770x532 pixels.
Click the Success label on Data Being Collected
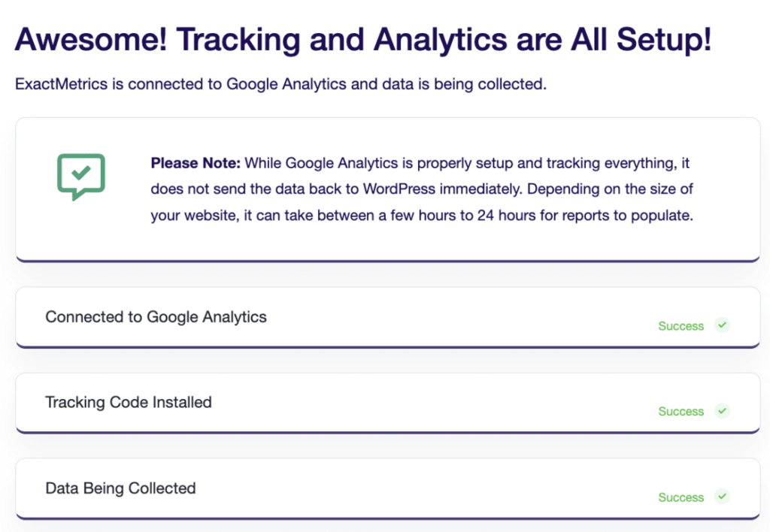tap(681, 497)
